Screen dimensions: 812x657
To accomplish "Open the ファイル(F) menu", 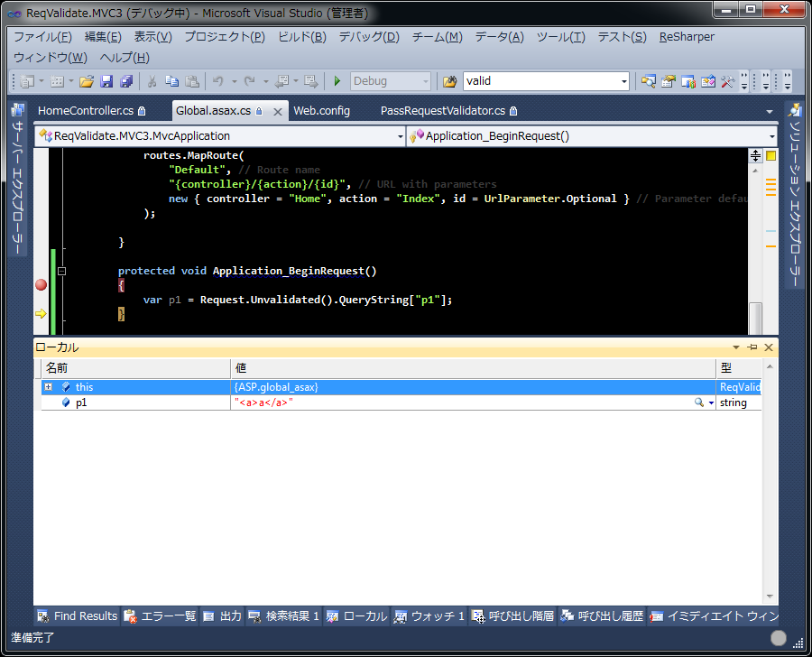I will pos(43,37).
